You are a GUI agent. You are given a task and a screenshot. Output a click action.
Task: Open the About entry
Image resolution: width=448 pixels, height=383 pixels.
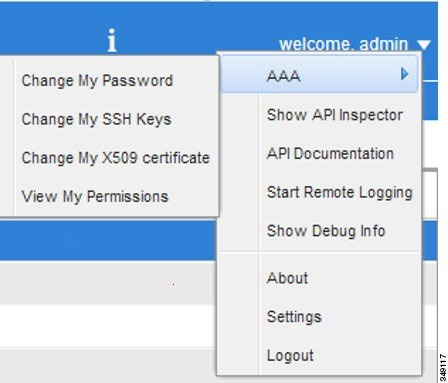coord(287,278)
